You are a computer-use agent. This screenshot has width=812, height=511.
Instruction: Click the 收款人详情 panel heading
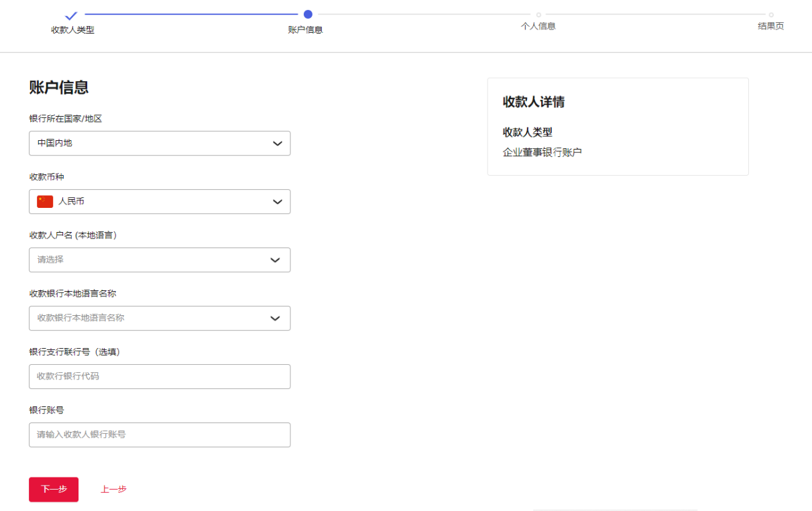[x=534, y=102]
